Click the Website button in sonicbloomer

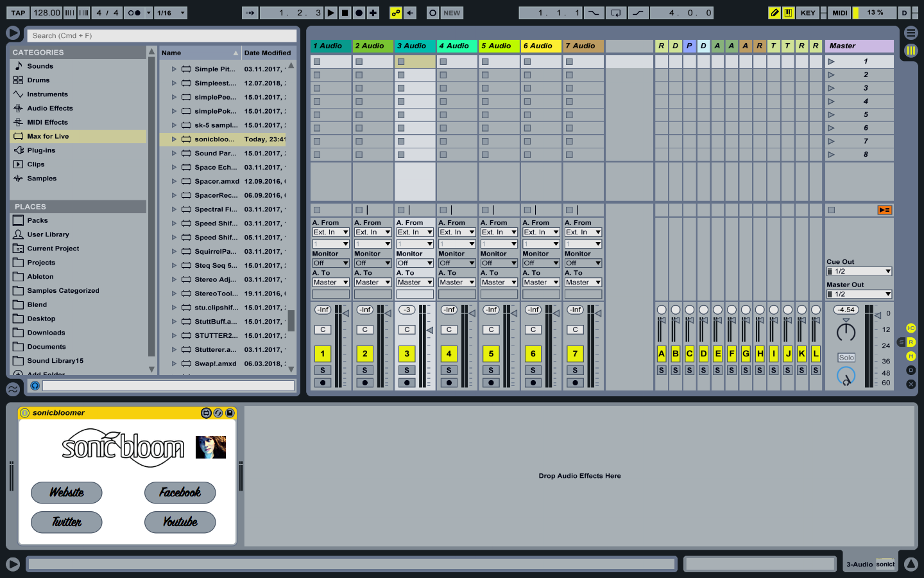(67, 493)
